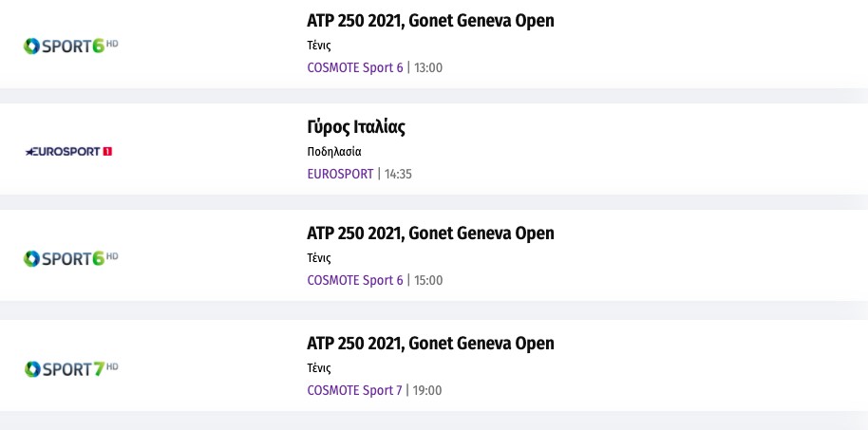Open the Gonet Geneva Open title airing at 19:00
868x430 pixels.
[430, 343]
